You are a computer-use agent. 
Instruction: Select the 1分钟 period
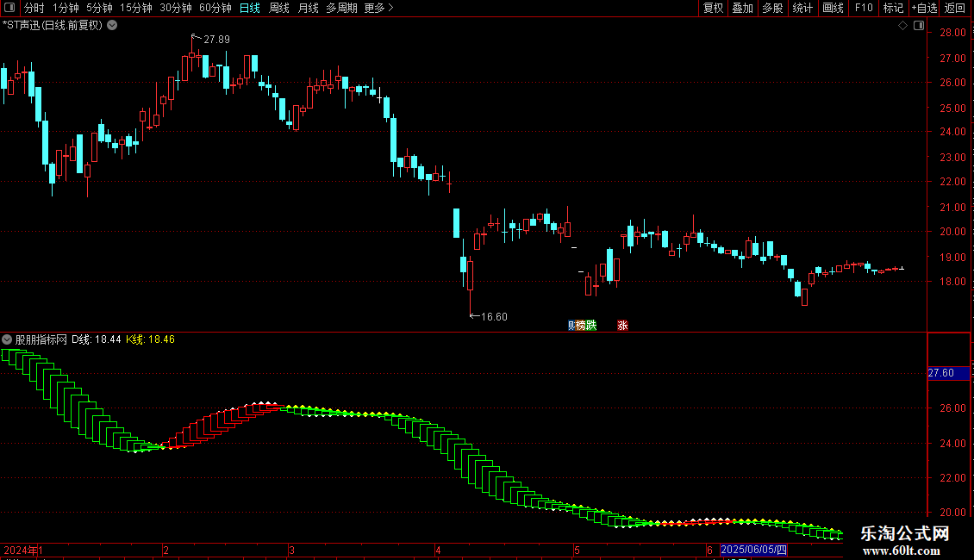(x=66, y=8)
